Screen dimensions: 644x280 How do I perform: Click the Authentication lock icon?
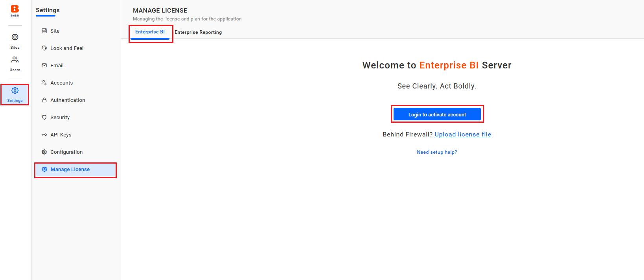click(44, 100)
